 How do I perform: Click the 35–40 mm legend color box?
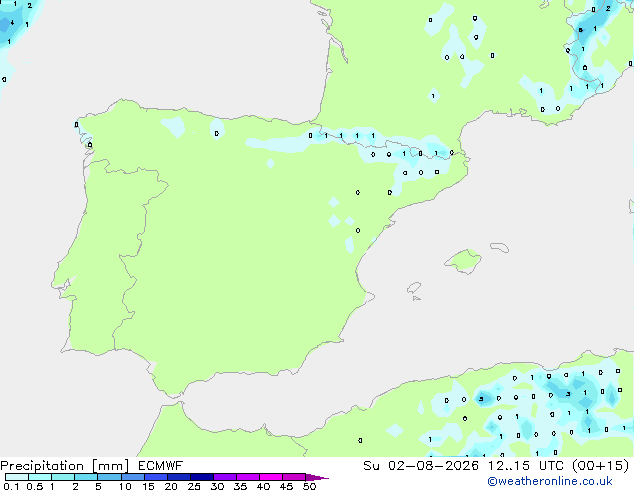[x=248, y=477]
